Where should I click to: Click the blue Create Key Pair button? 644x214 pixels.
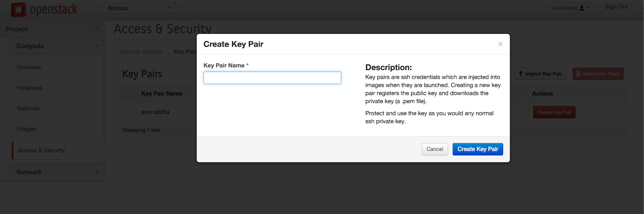478,149
